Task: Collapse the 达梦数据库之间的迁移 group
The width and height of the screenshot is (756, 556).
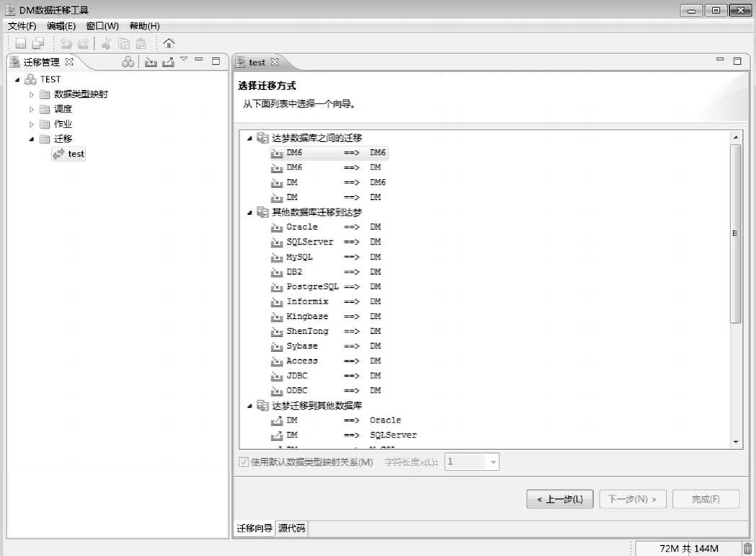Action: (x=249, y=138)
